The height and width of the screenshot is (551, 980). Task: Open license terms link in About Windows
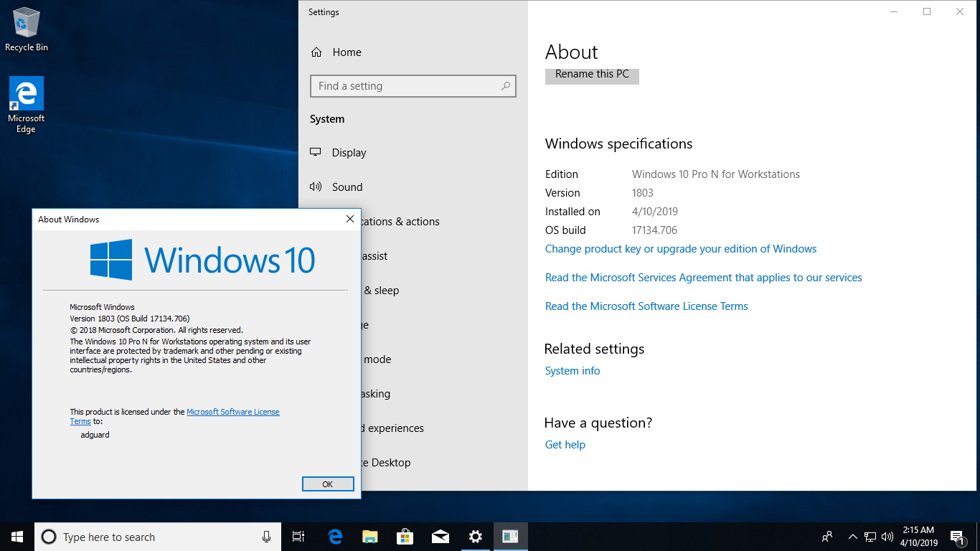(x=233, y=412)
